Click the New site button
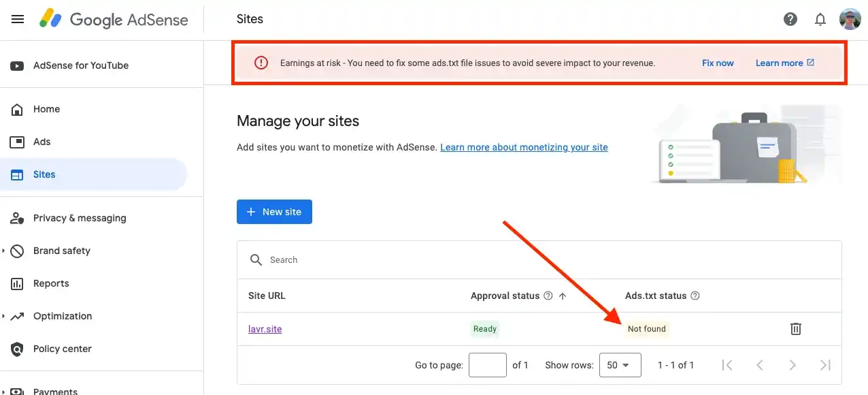The image size is (868, 395). [274, 212]
